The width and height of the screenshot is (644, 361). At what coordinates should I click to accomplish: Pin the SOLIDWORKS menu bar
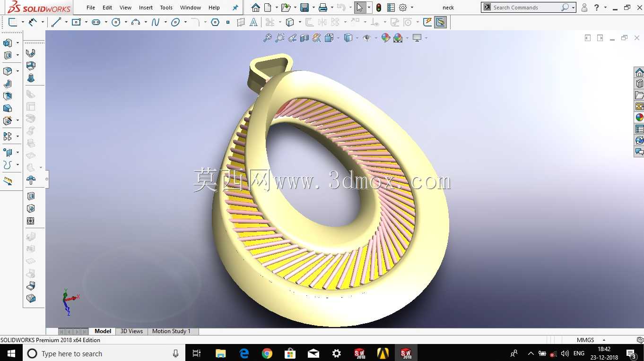(235, 8)
